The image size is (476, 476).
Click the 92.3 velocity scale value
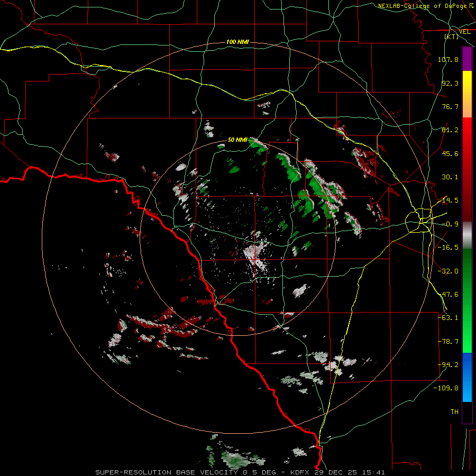tap(450, 83)
